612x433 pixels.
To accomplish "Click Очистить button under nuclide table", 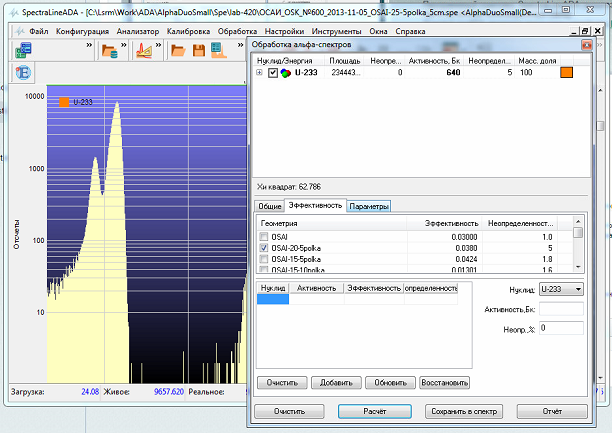I will click(x=282, y=383).
